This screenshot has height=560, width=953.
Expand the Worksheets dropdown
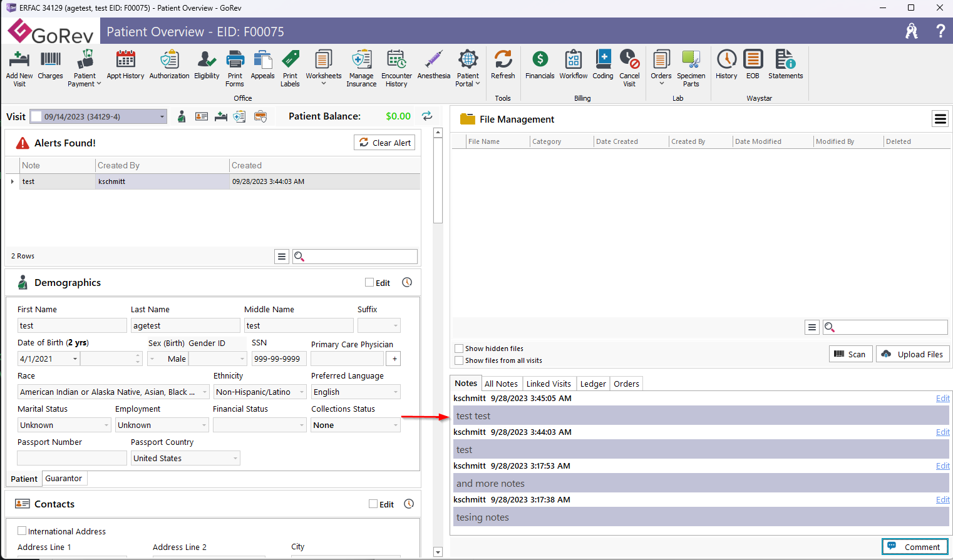click(323, 84)
